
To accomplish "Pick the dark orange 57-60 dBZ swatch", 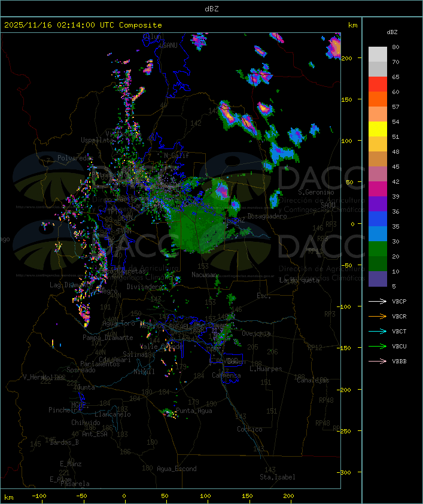I will [x=378, y=99].
